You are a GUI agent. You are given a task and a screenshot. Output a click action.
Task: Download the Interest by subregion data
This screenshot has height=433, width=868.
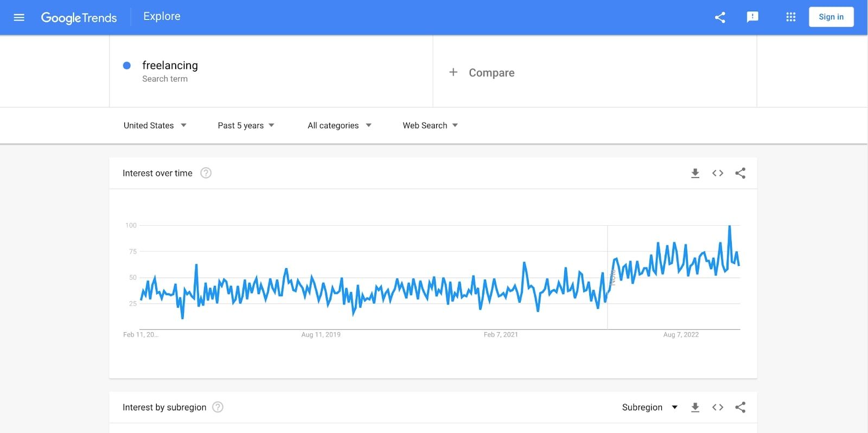[x=695, y=407]
